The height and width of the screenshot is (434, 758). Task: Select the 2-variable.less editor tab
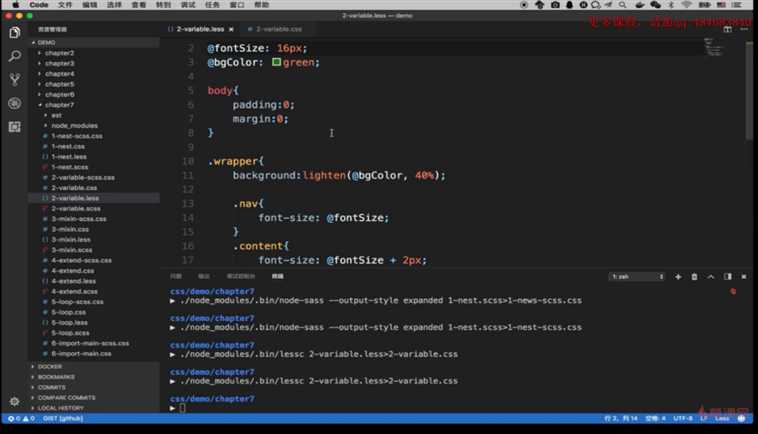point(201,29)
